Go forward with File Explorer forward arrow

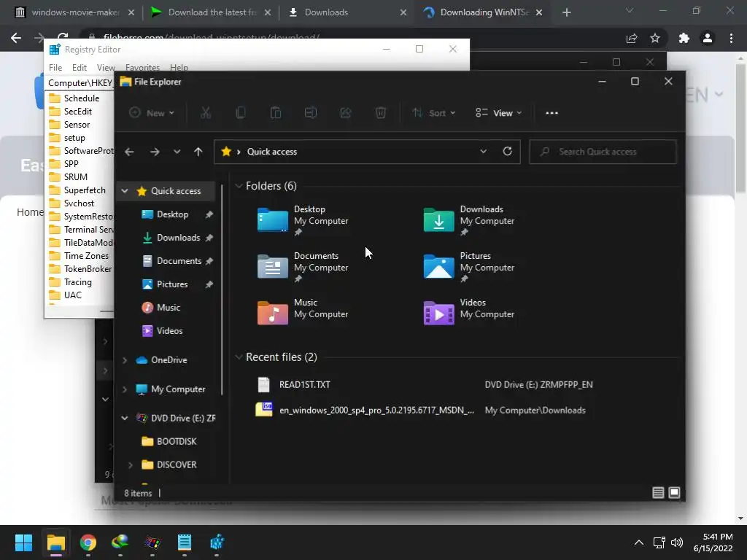pos(155,152)
